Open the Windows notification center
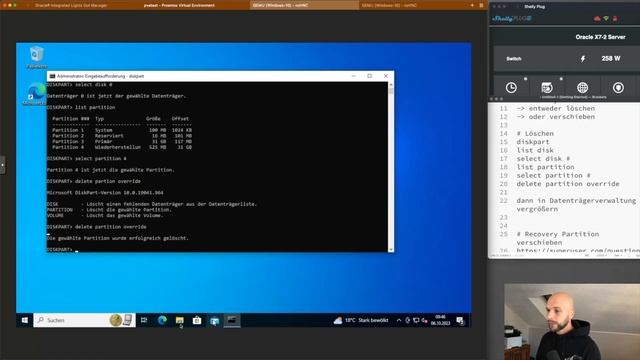The image size is (640, 360). click(460, 321)
